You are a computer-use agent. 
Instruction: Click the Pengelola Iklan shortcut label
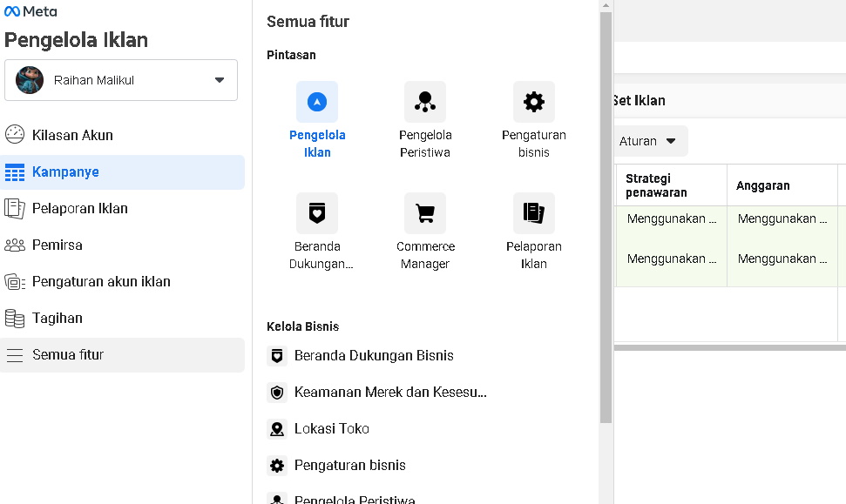(x=317, y=144)
